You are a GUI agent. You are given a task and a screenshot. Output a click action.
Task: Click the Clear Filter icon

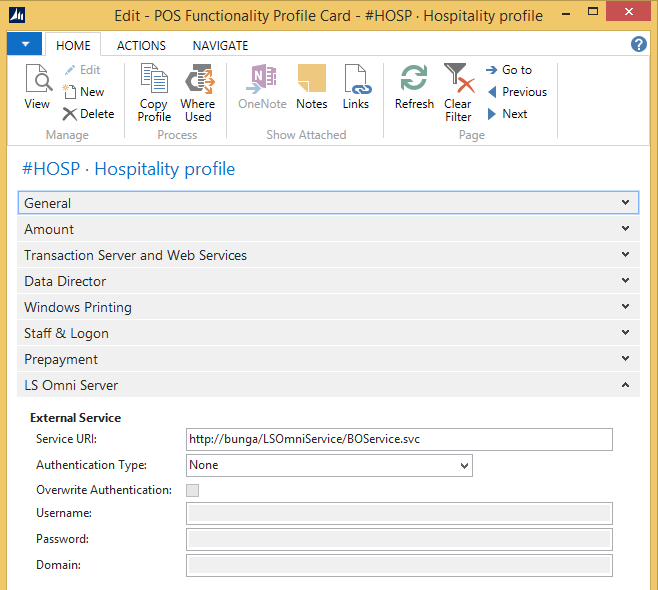coord(458,92)
